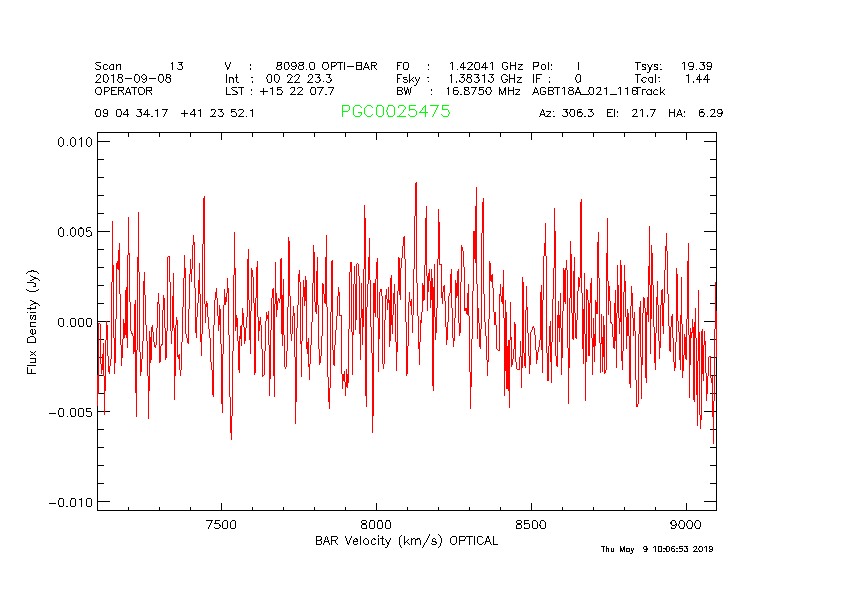Click the green PGC0025475 source title

click(x=395, y=112)
